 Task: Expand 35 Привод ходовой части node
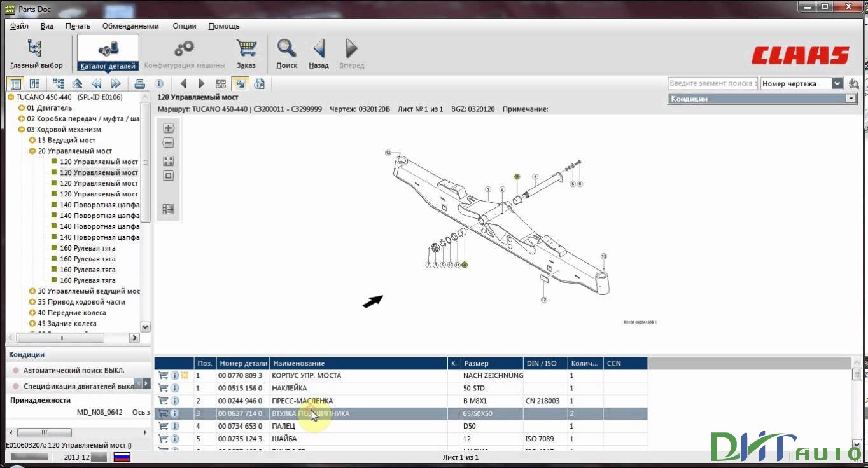pyautogui.click(x=32, y=302)
